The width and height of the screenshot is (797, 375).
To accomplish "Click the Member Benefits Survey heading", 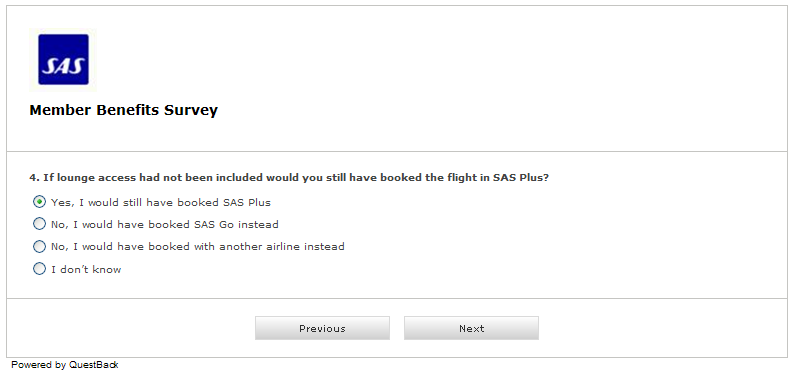I will coord(124,110).
